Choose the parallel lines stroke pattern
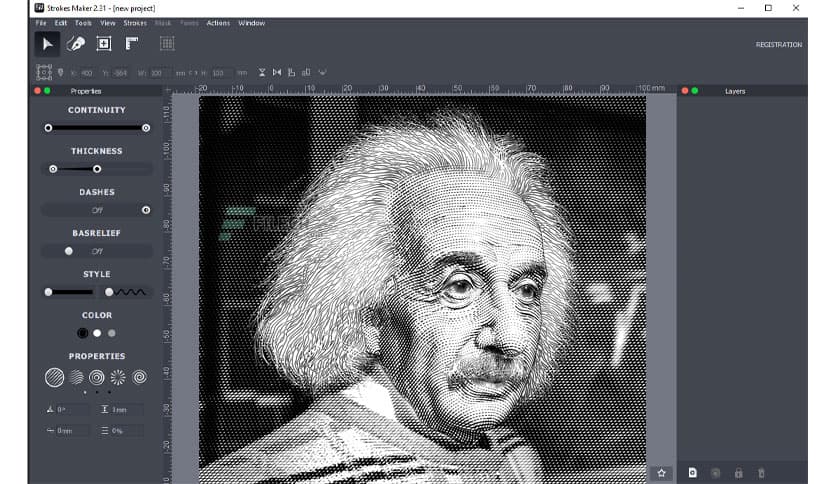This screenshot has height=484, width=836. click(x=54, y=377)
